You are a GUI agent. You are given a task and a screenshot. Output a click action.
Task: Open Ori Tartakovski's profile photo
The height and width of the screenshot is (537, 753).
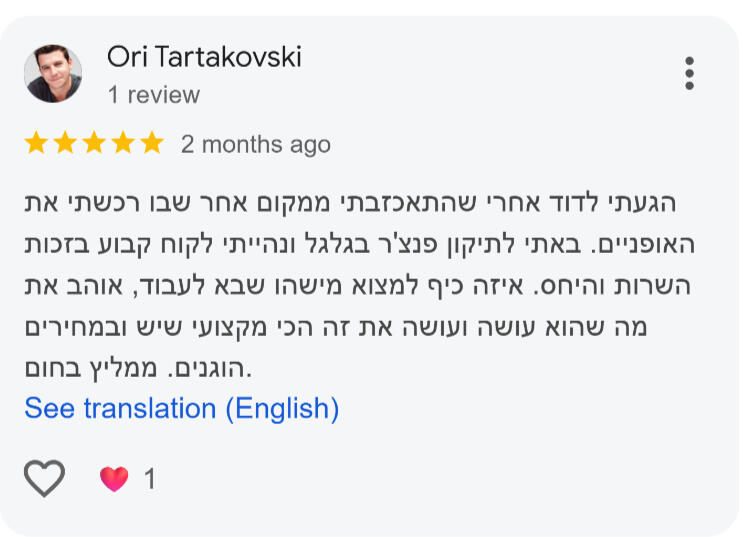53,73
